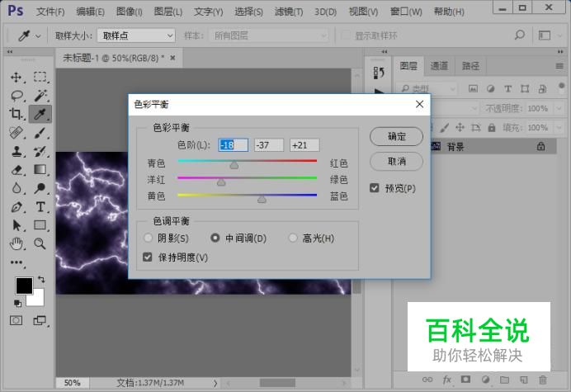Image resolution: width=571 pixels, height=392 pixels.
Task: Open 图层(L) menu
Action: pyautogui.click(x=168, y=12)
